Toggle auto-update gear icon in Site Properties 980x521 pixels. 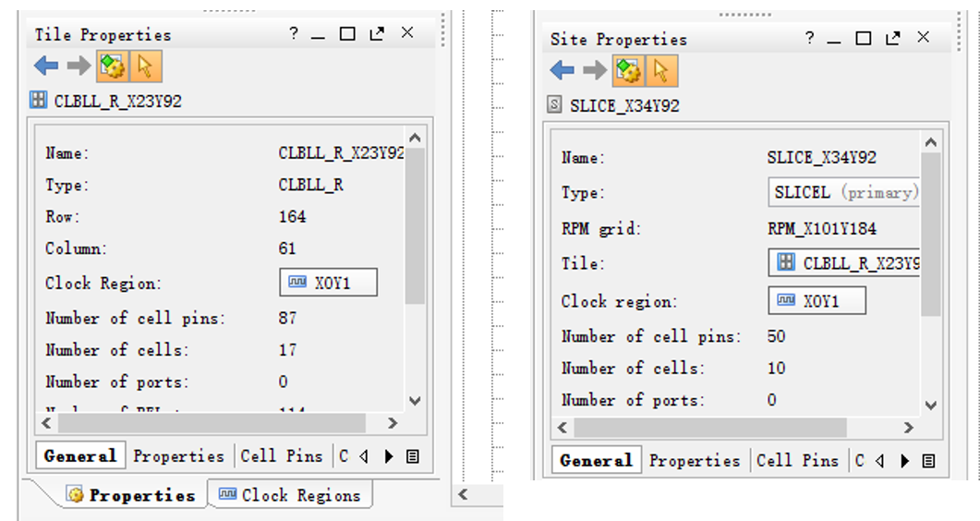(628, 70)
